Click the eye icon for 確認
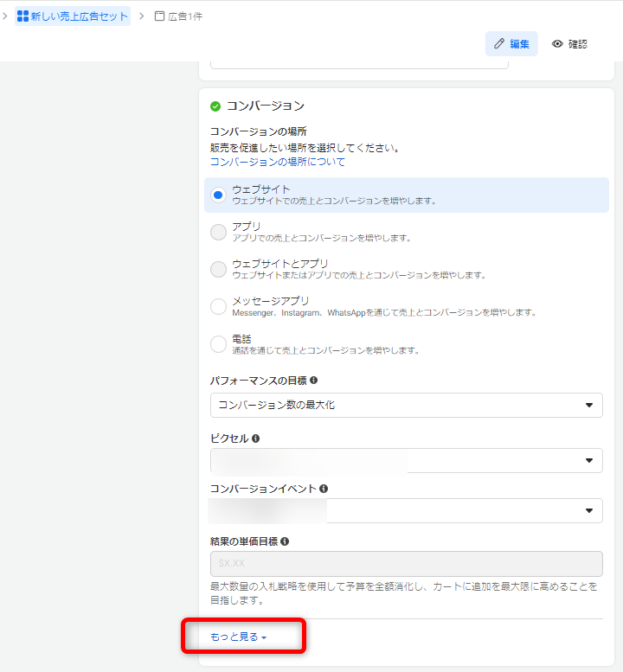 557,44
